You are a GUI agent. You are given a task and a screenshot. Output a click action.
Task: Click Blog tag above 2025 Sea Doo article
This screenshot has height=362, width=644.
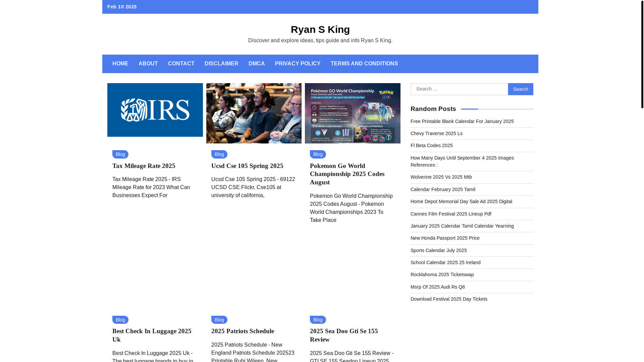(x=318, y=320)
